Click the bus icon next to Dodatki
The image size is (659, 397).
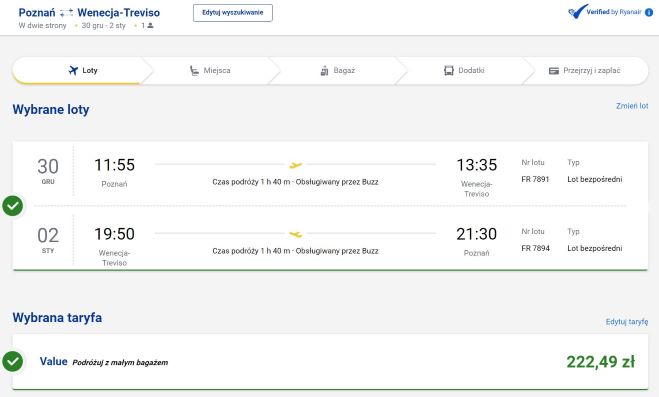(448, 71)
